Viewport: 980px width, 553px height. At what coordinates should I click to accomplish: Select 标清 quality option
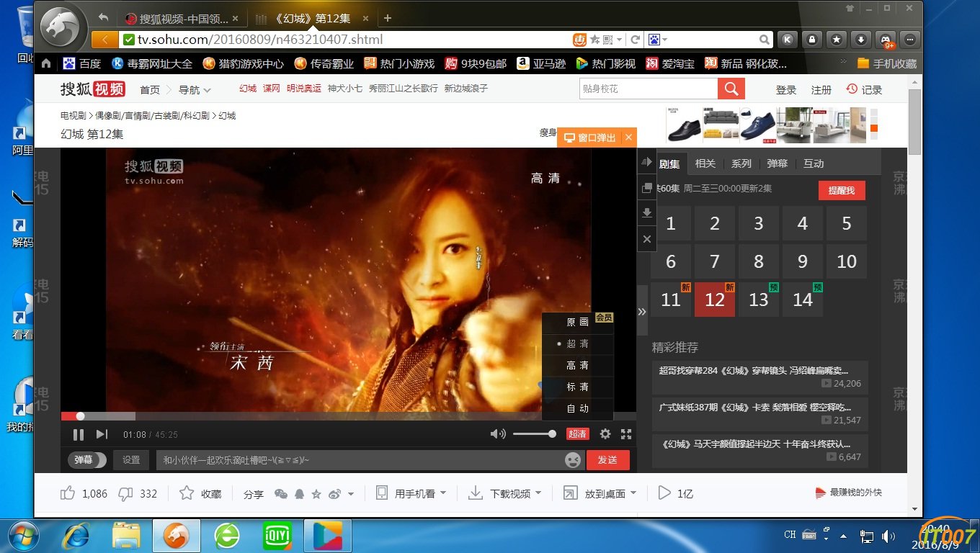tap(577, 387)
